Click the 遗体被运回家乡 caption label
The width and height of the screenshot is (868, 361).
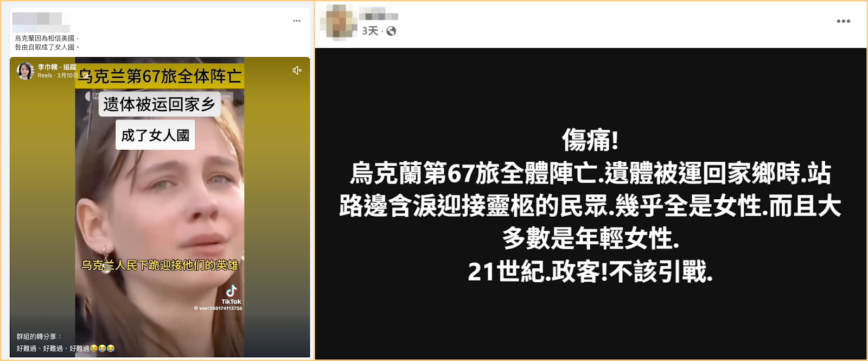pos(159,104)
